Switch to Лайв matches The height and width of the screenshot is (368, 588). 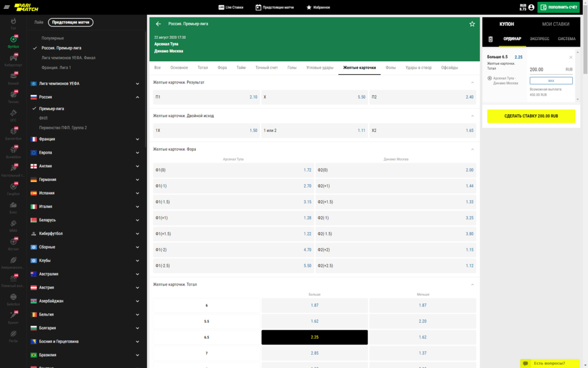click(39, 22)
